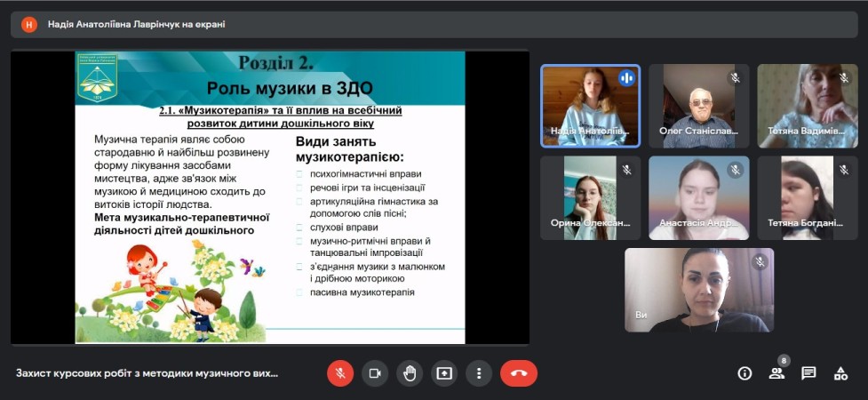The height and width of the screenshot is (400, 868).
Task: Click the H avatar in presentation banner
Action: 28,24
